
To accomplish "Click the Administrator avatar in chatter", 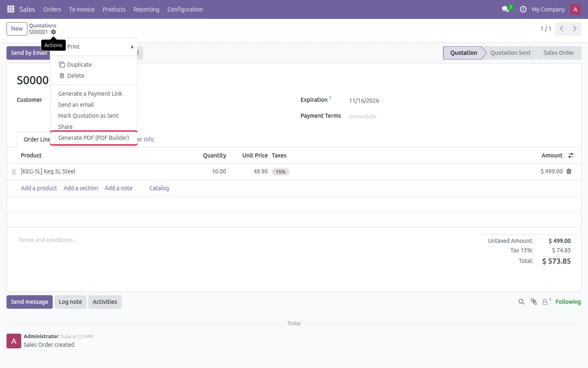I will pos(14,341).
